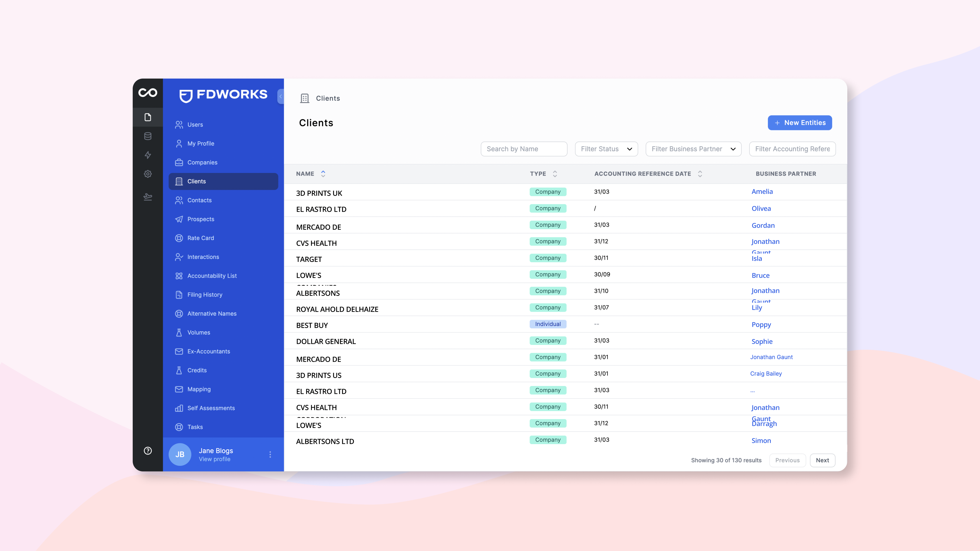Open the Accountability List menu item
The width and height of the screenshot is (980, 551).
(223, 276)
